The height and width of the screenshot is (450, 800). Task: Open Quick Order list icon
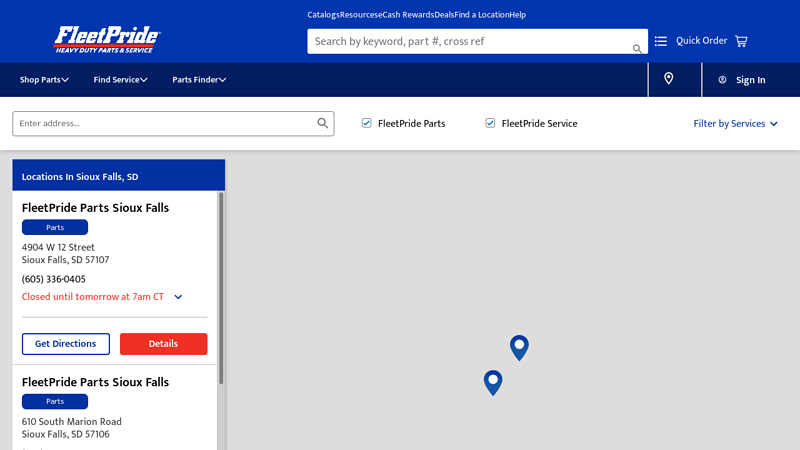(x=661, y=41)
